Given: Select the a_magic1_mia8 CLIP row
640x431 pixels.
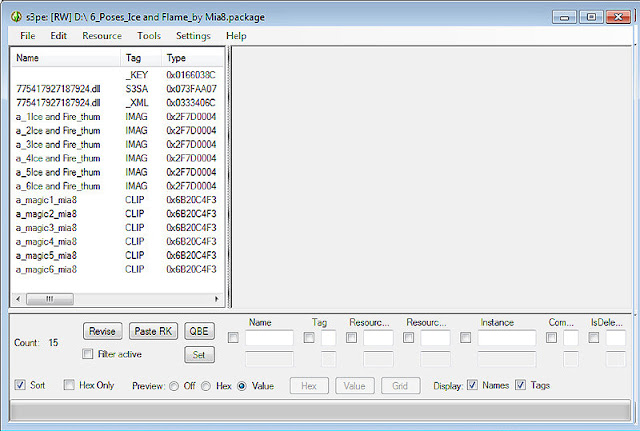Looking at the screenshot, I should point(116,200).
